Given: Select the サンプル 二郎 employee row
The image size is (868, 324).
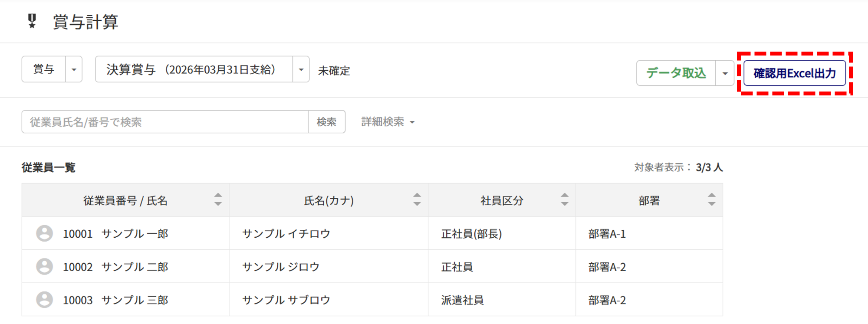Looking at the screenshot, I should pyautogui.click(x=135, y=267).
